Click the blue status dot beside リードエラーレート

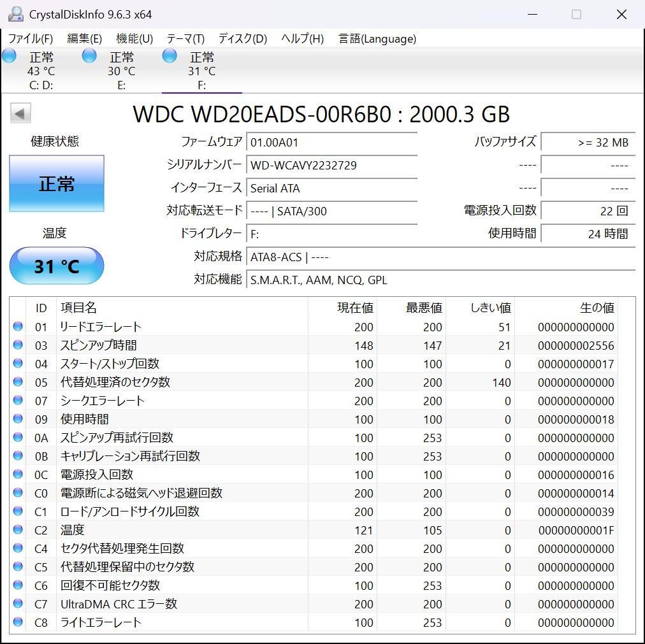tap(18, 327)
